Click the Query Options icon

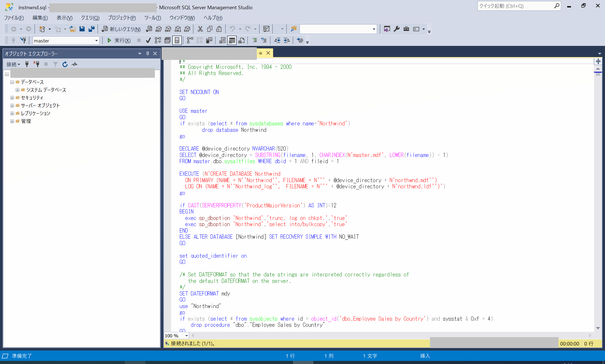point(167,41)
